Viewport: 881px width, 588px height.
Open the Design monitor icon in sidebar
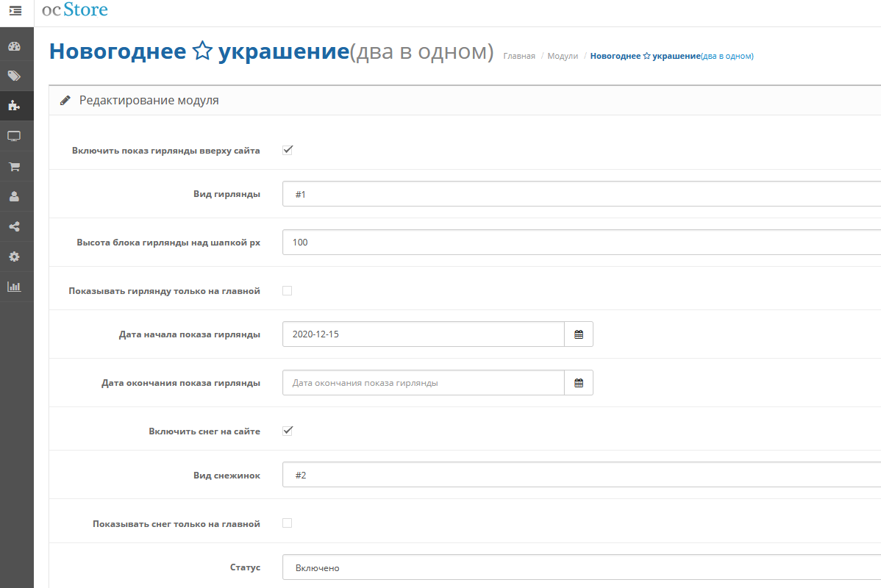[x=14, y=136]
